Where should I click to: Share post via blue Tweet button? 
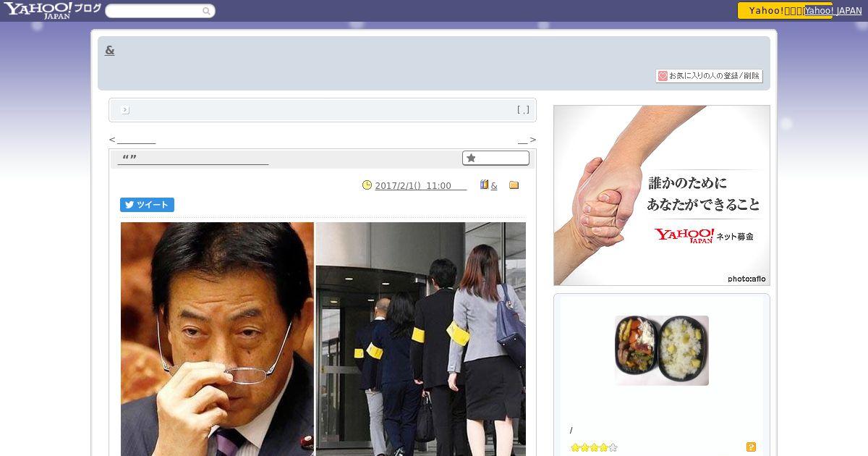[x=147, y=205]
